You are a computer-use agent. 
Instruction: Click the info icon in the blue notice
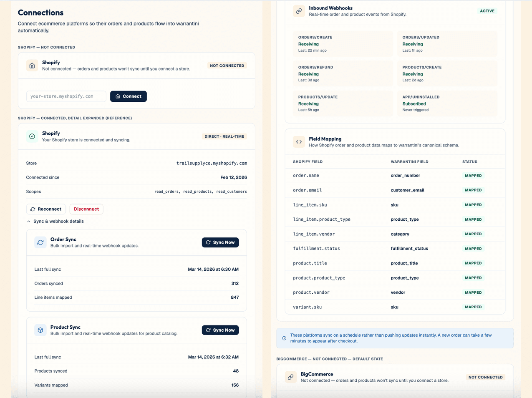click(284, 338)
